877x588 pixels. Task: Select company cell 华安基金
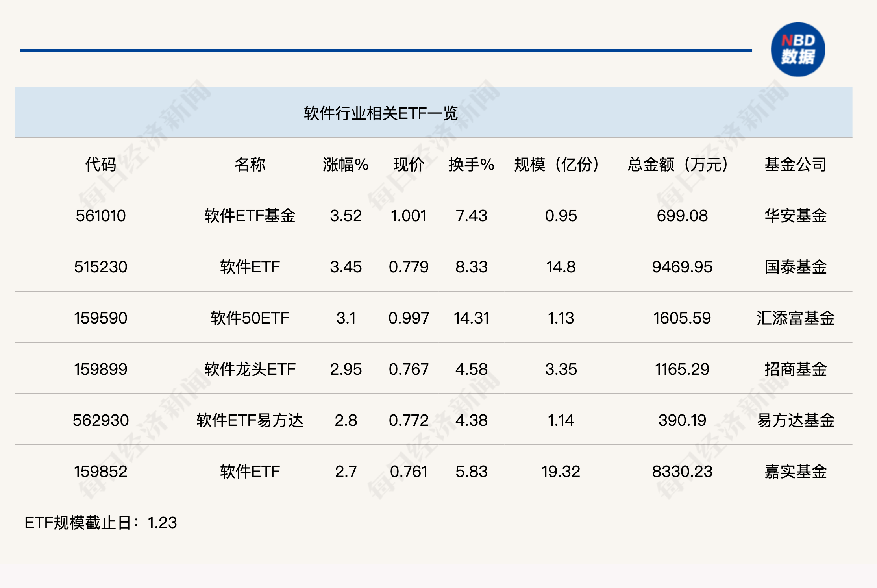[796, 216]
